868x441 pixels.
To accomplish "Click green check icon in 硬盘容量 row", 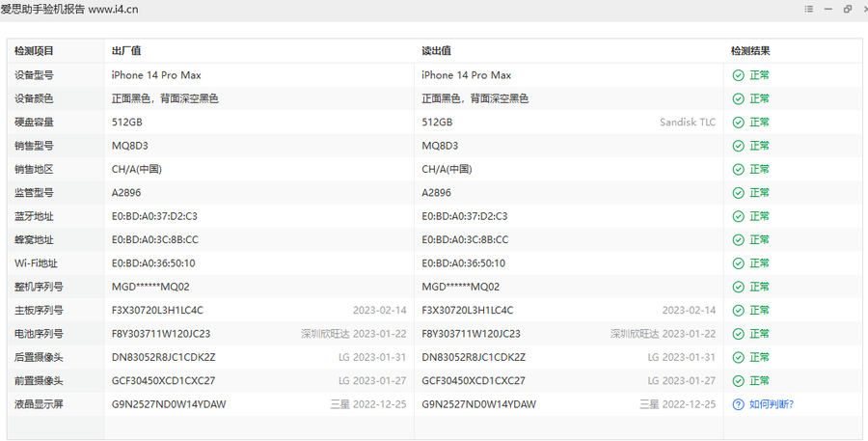I will (x=738, y=123).
